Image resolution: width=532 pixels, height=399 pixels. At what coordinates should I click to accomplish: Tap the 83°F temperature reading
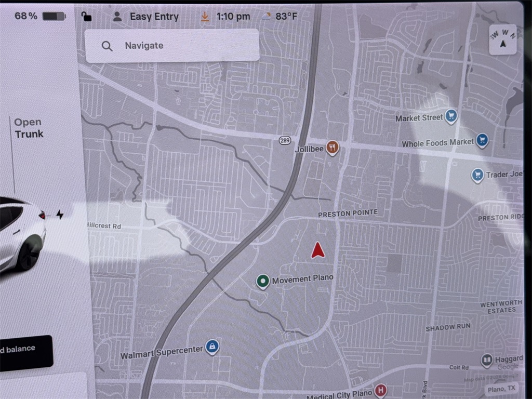tap(286, 16)
